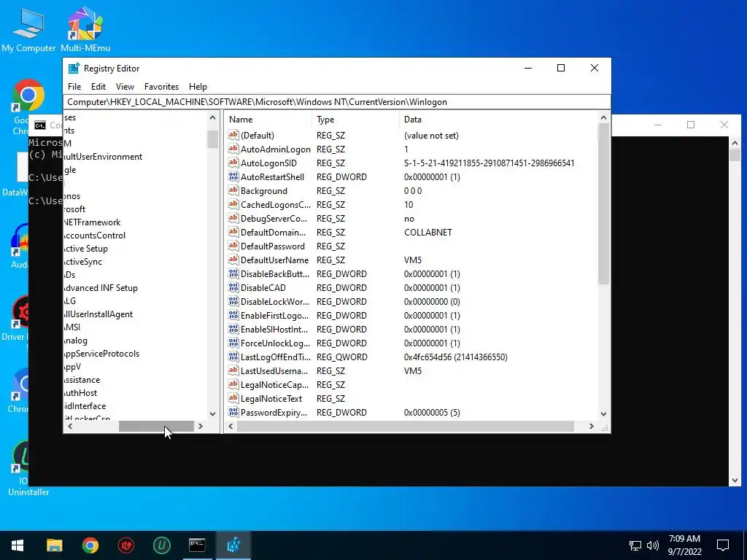Viewport: 747px width, 560px height.
Task: Open the Edit menu
Action: tap(98, 87)
